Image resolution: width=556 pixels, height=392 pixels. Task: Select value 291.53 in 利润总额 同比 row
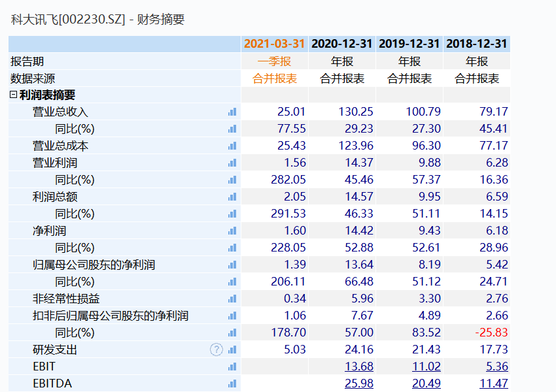tap(288, 214)
